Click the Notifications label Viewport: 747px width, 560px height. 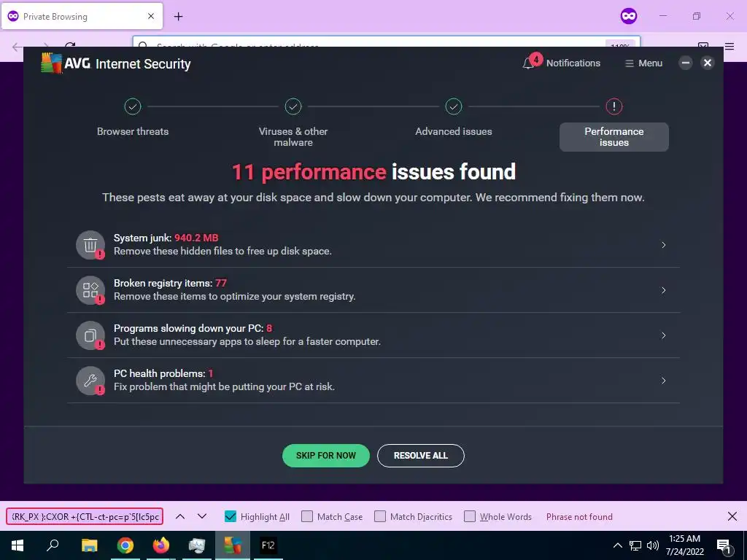pyautogui.click(x=573, y=63)
